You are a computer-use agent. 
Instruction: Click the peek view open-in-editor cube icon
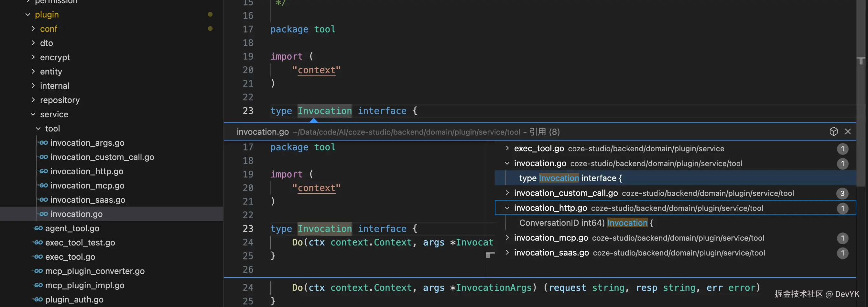coord(833,131)
